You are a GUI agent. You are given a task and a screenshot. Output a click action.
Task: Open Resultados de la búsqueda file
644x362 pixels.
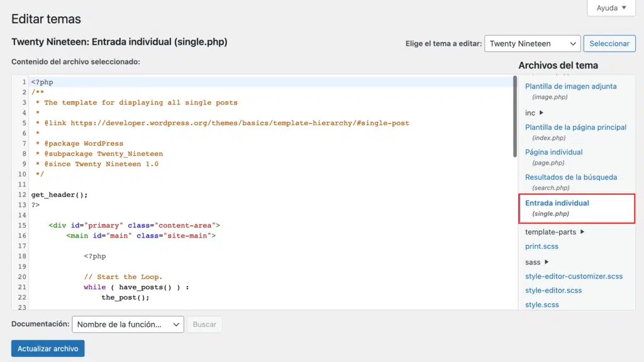[570, 178]
